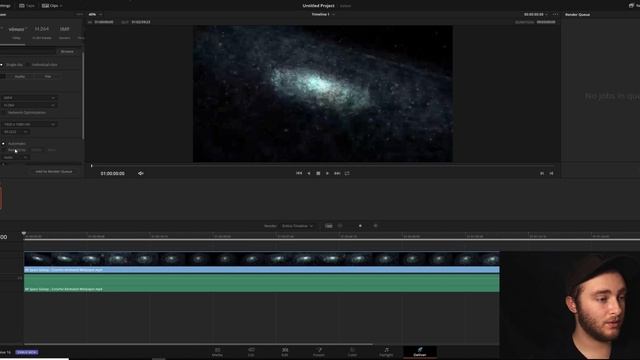640x360 pixels.
Task: Click the Tape button in top toolbar
Action: [x=27, y=6]
